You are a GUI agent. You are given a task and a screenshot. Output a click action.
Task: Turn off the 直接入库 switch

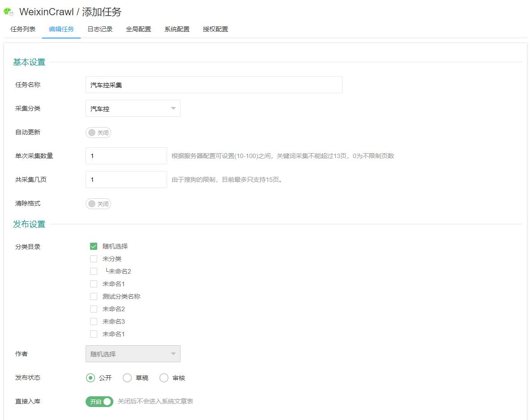click(x=99, y=401)
